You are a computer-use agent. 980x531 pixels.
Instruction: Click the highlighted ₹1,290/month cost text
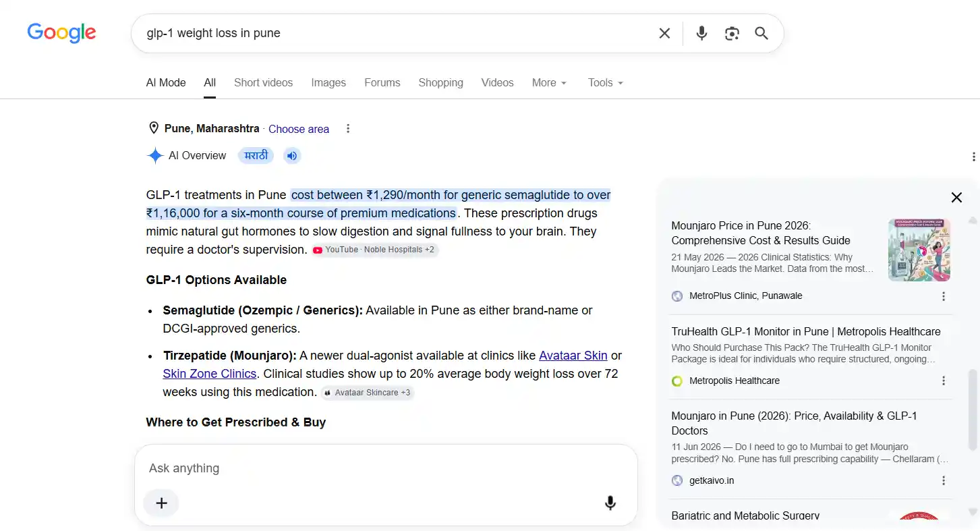(378, 204)
